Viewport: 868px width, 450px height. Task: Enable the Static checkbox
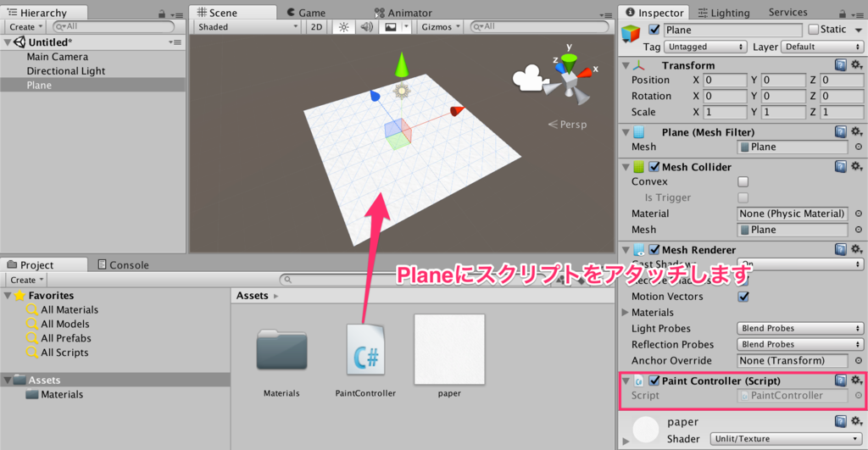point(813,30)
